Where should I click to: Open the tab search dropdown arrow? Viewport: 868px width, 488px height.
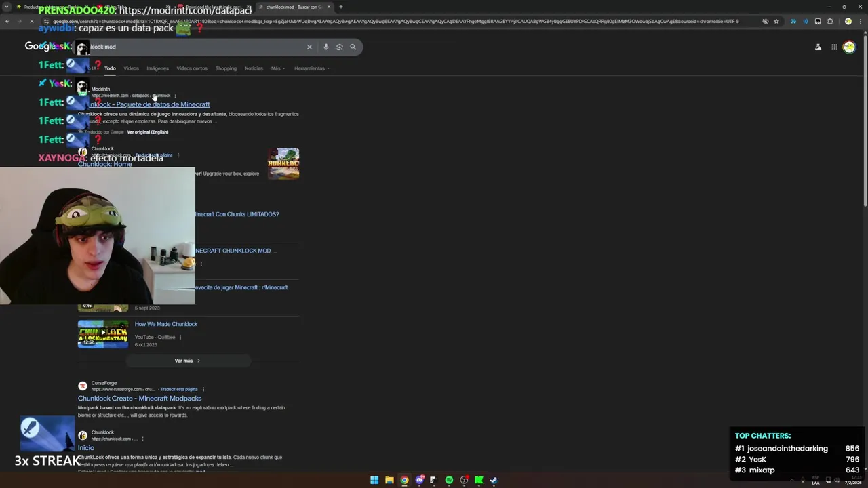(6, 7)
